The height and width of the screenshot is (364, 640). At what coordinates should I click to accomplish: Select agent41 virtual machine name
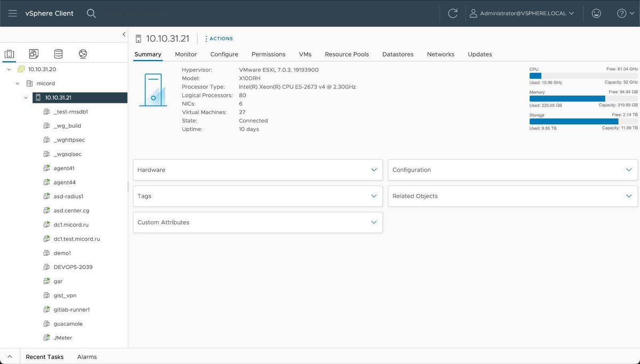pyautogui.click(x=64, y=168)
